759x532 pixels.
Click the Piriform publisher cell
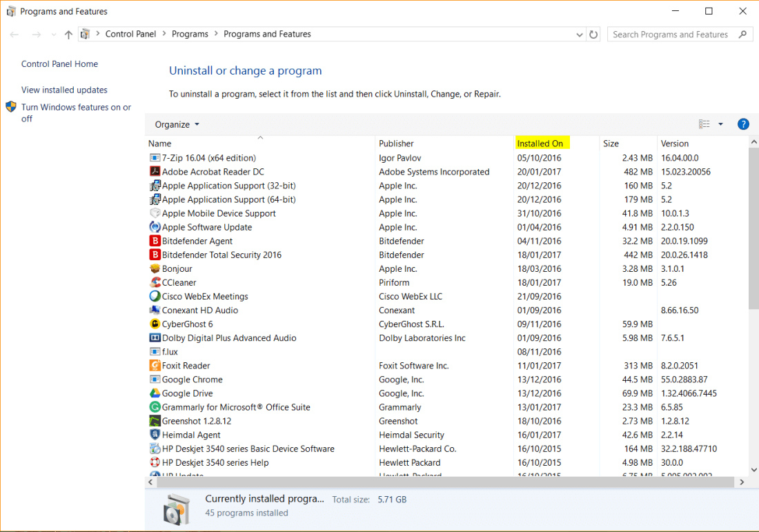point(394,283)
